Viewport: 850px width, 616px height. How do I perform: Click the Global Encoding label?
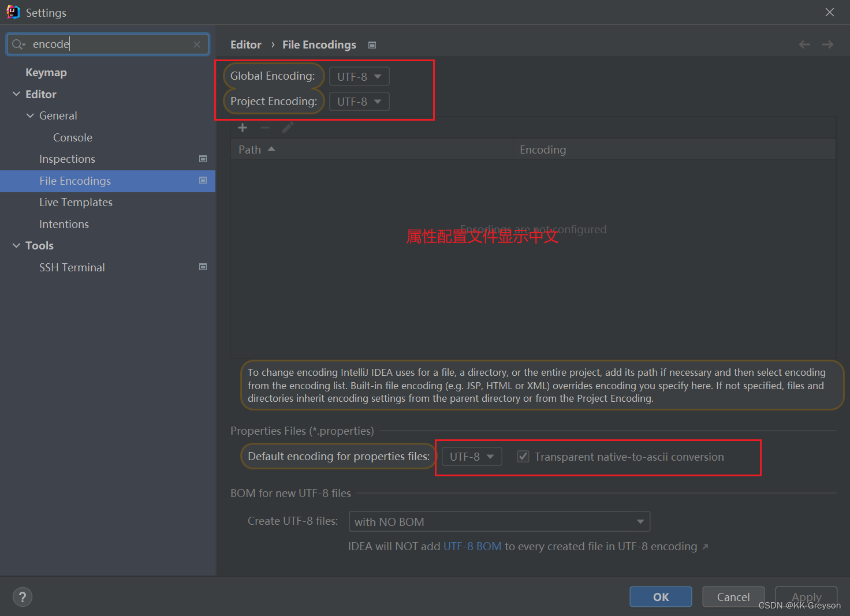(x=273, y=76)
